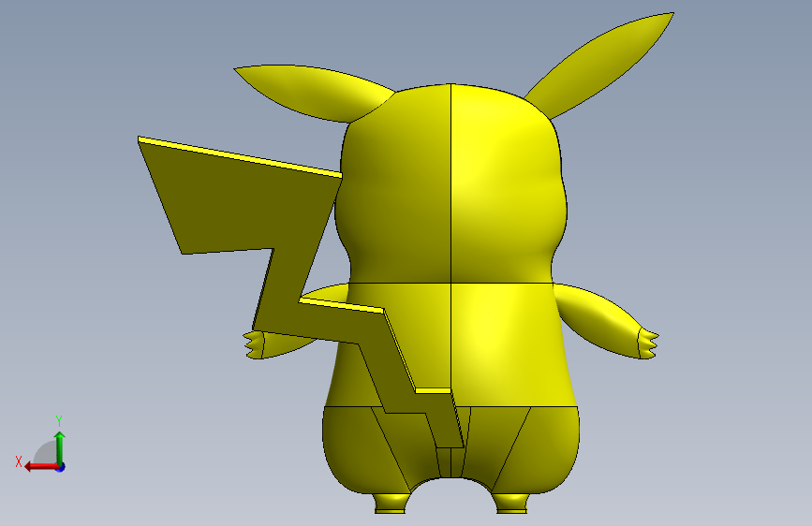Click the green Y axis arrow of the triad

click(x=60, y=447)
